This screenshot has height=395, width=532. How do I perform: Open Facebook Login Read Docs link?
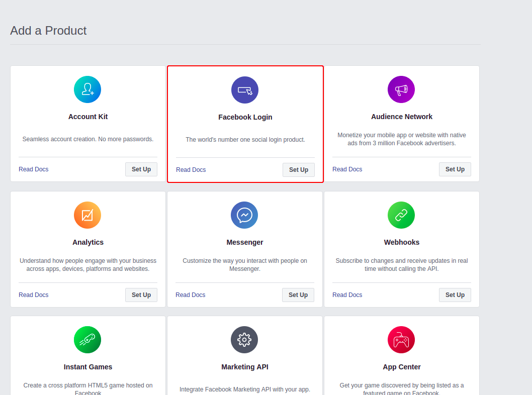click(x=191, y=170)
